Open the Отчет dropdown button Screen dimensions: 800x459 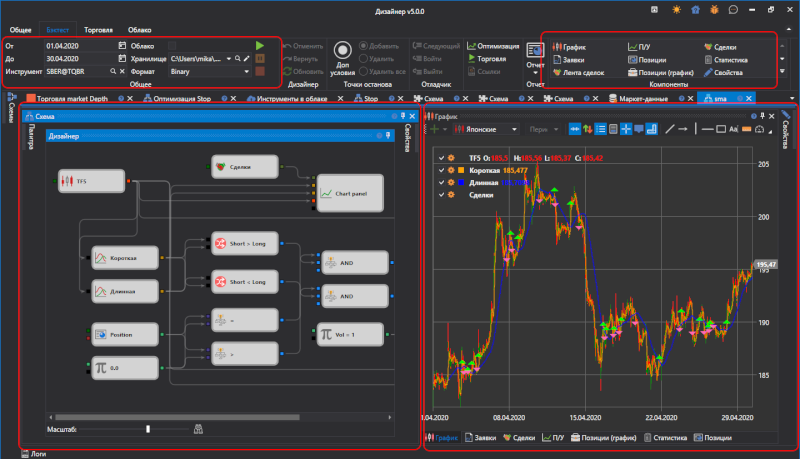(x=535, y=59)
